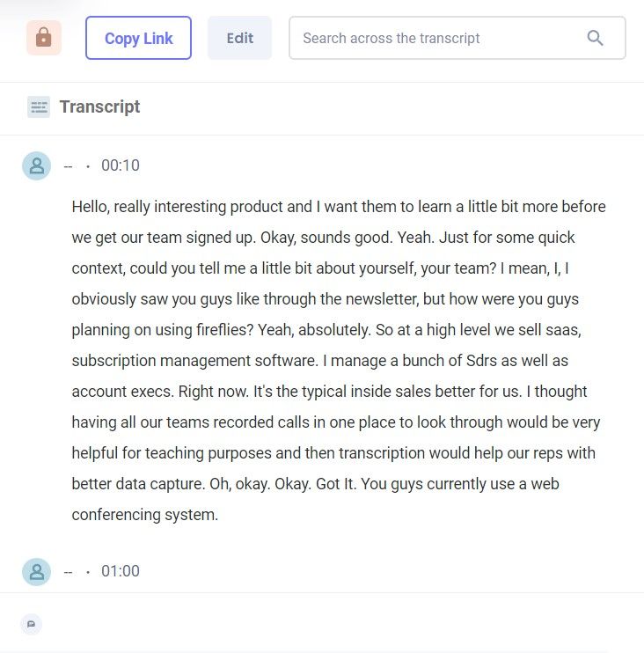Jump to the 01:00 timestamp
This screenshot has width=644, height=653.
click(x=121, y=571)
